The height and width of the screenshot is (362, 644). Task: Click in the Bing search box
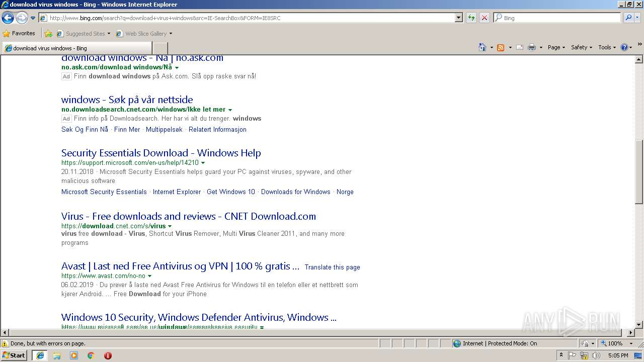point(561,18)
